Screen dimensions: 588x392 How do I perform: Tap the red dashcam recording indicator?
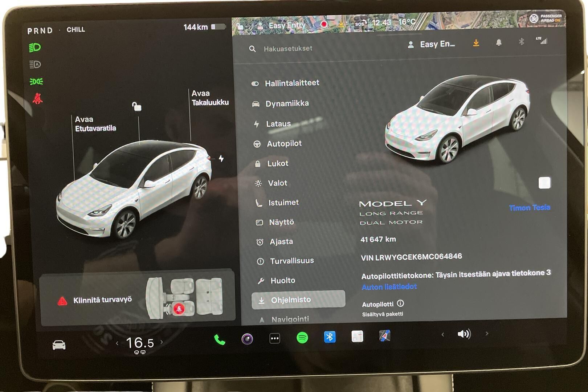324,24
